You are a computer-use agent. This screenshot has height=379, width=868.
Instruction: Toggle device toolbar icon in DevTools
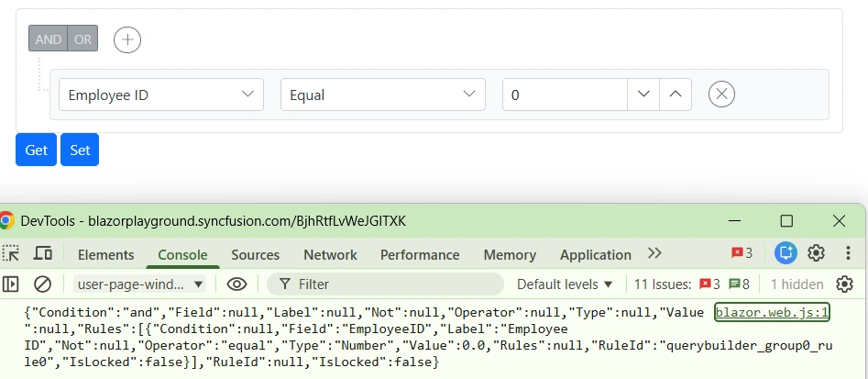pos(43,254)
